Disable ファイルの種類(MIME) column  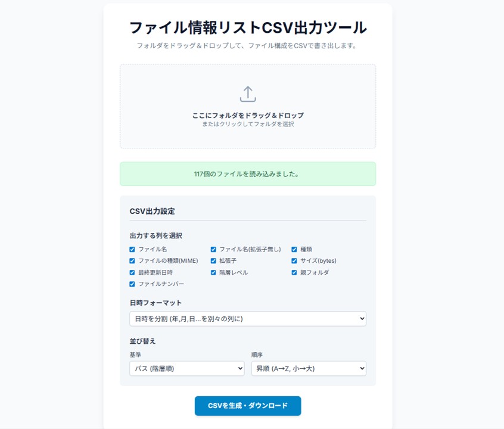click(132, 261)
